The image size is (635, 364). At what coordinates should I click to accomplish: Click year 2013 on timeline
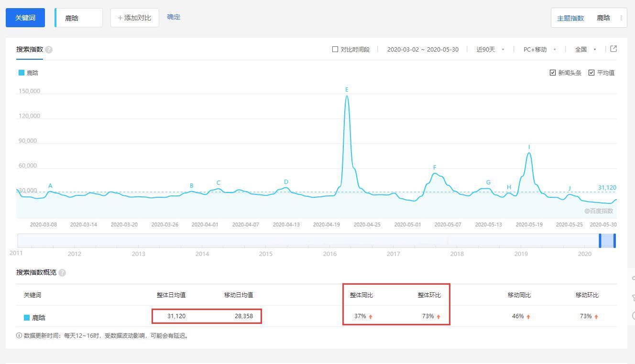138,254
